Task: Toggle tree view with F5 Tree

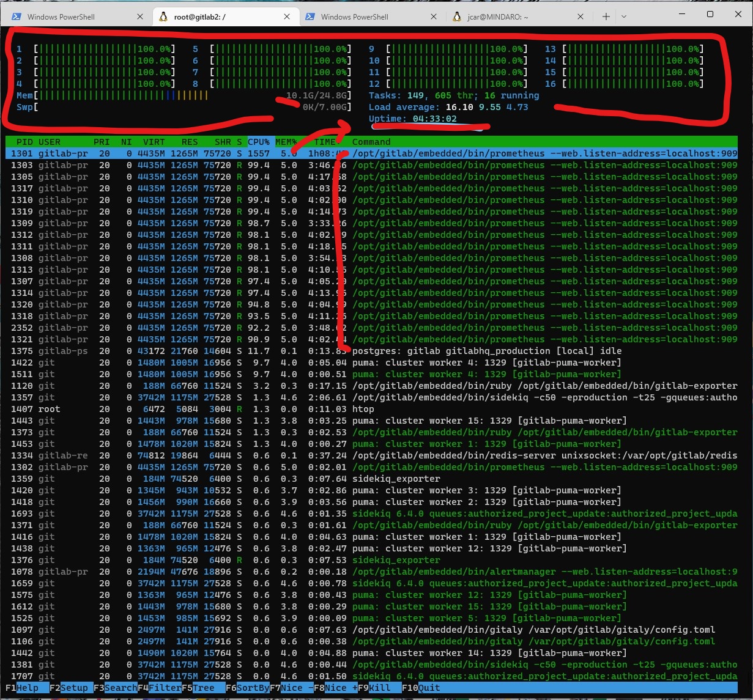Action: (203, 688)
